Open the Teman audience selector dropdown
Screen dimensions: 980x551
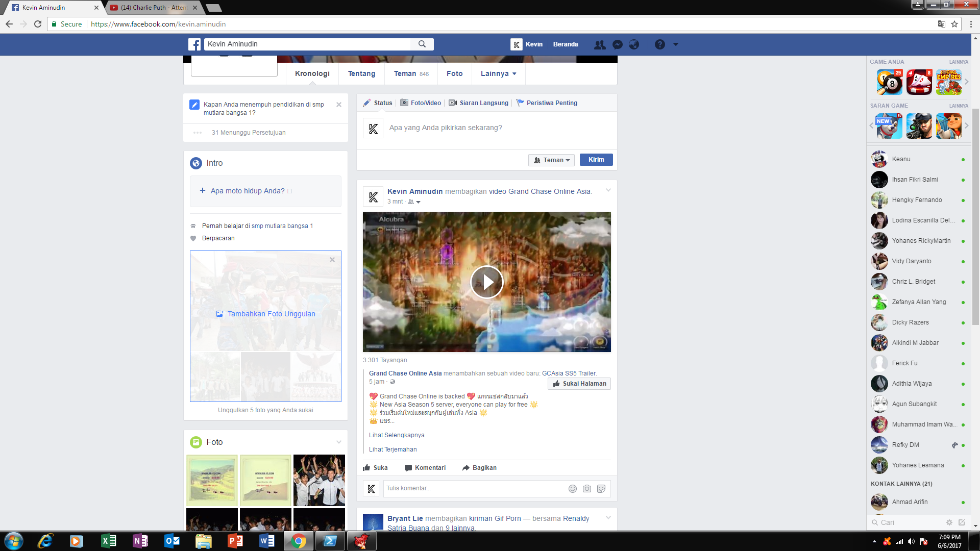tap(551, 160)
